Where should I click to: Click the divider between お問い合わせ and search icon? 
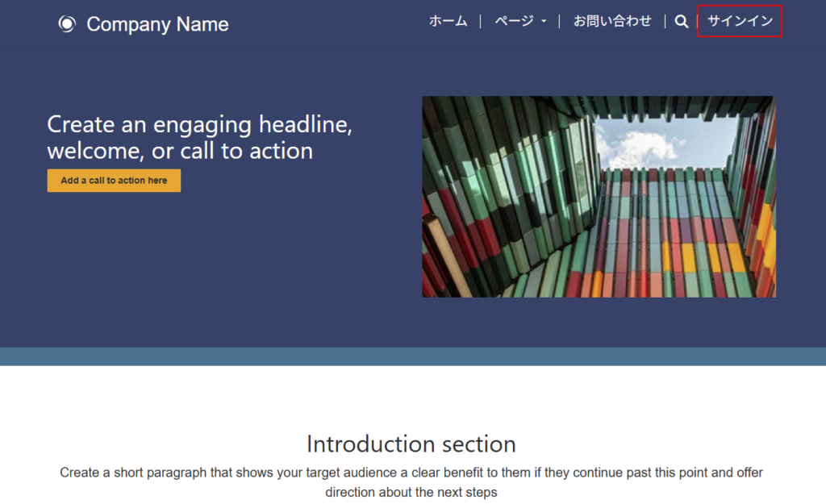[x=665, y=22]
